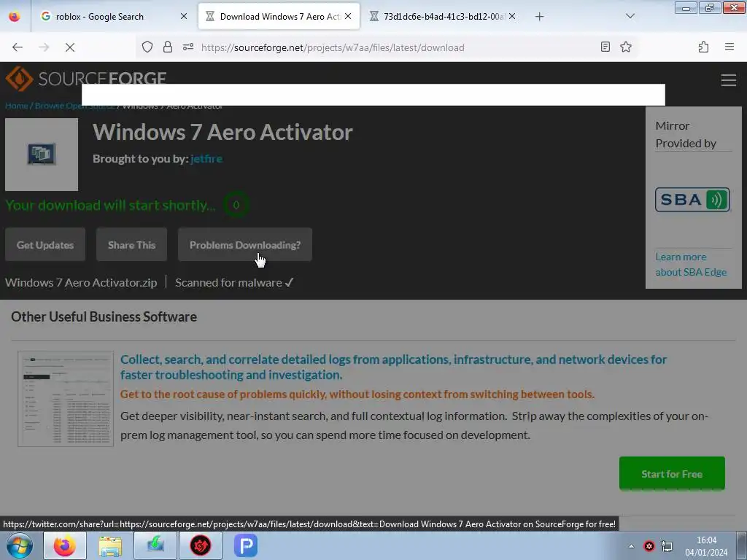Close the roblox Google Search tab
This screenshot has height=560, width=747.
183,16
